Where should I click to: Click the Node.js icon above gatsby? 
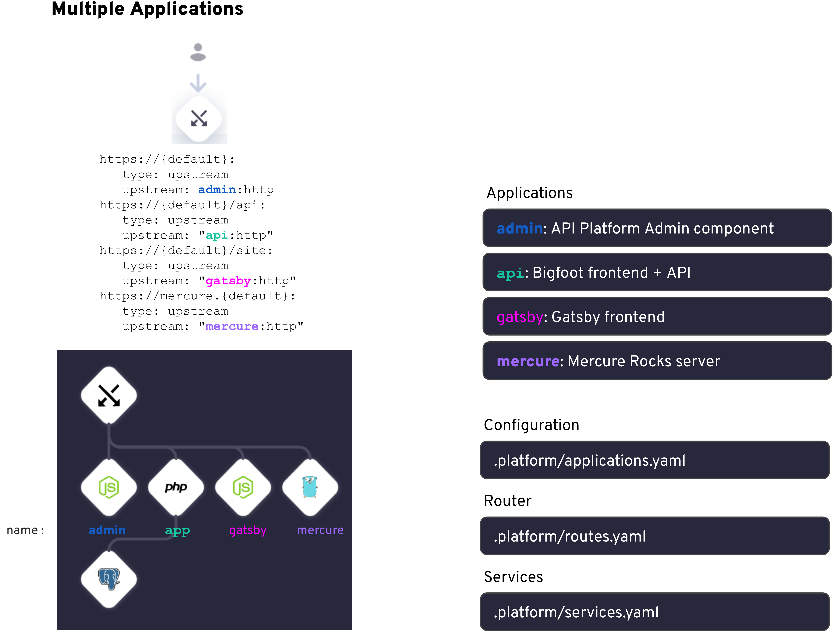click(243, 488)
